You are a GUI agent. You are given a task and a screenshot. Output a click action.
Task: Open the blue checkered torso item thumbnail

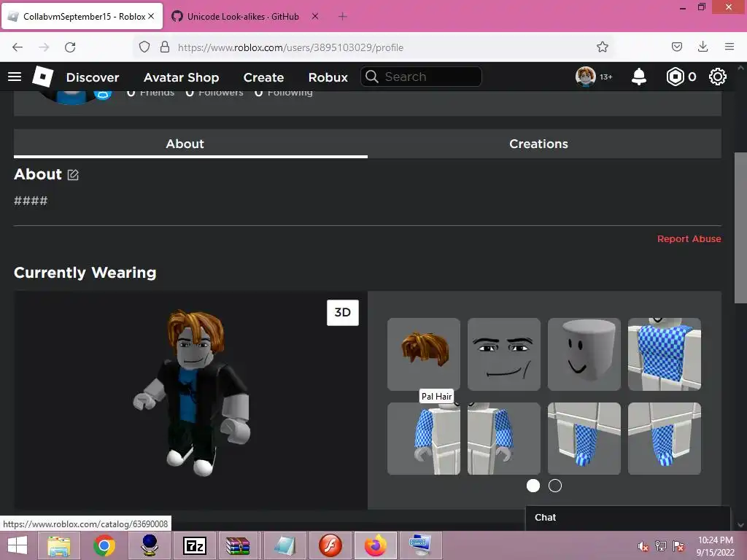coord(664,354)
